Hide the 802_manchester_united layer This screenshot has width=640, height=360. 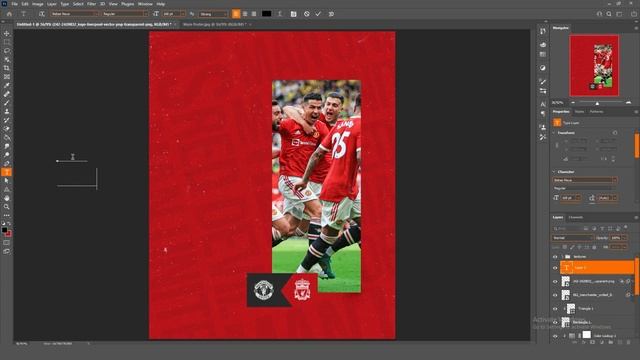(555, 295)
